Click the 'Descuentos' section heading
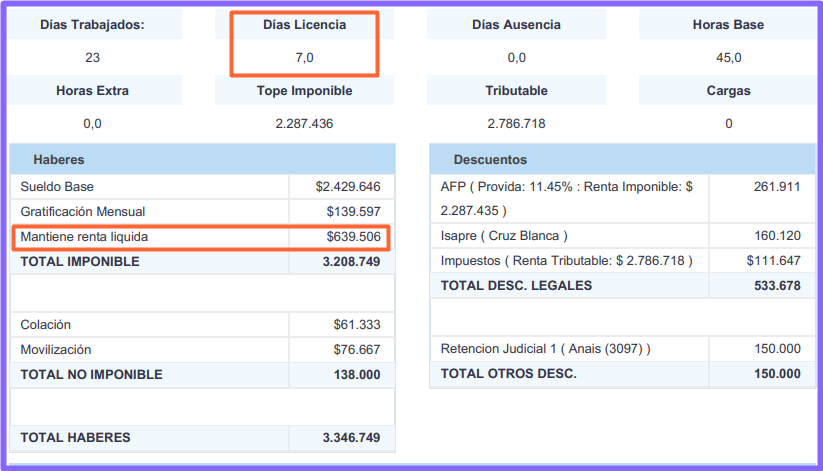This screenshot has width=823, height=471. pyautogui.click(x=490, y=160)
